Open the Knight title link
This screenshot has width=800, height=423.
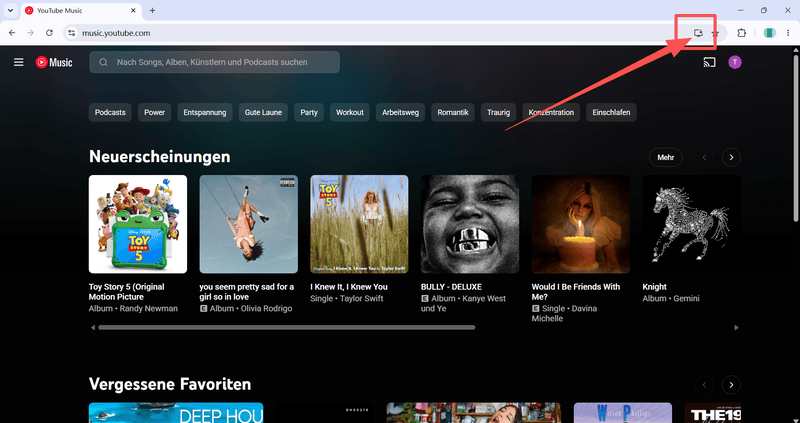[655, 287]
